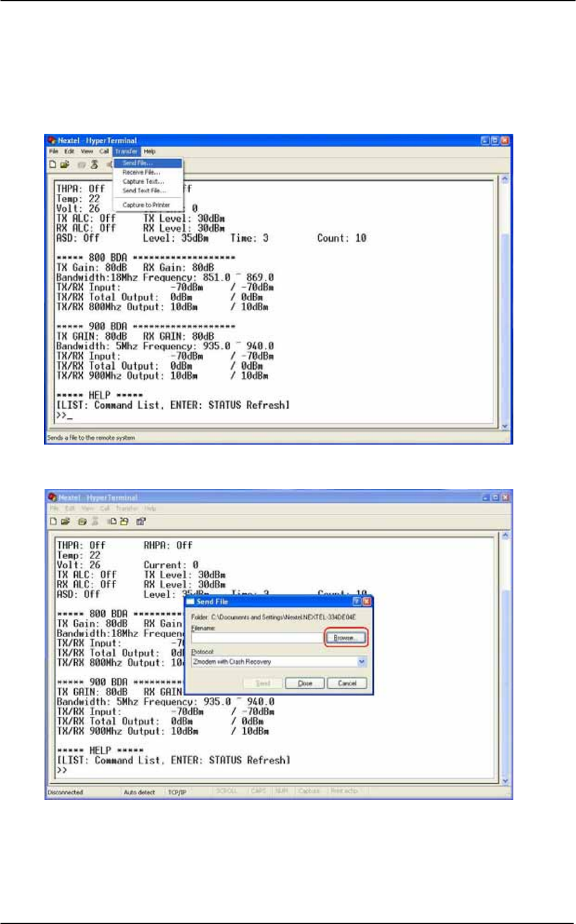This screenshot has width=576, height=924.
Task: Click scroll-down arrow in window with Transfer menu open
Action: click(505, 426)
